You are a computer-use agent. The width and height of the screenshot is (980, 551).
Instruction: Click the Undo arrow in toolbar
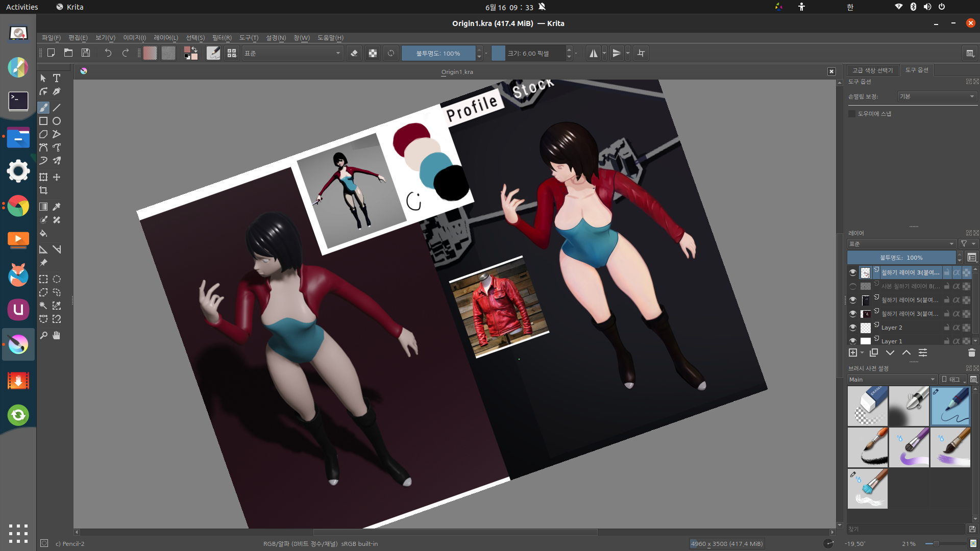(108, 53)
